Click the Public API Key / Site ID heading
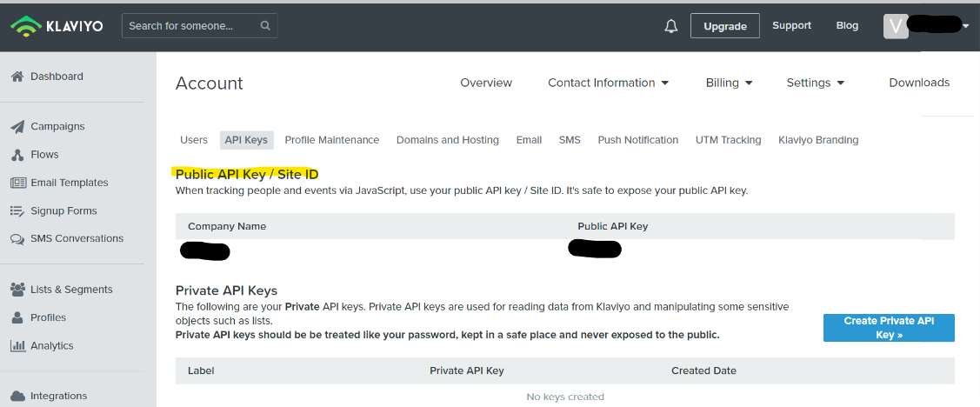Image resolution: width=980 pixels, height=407 pixels. click(248, 174)
